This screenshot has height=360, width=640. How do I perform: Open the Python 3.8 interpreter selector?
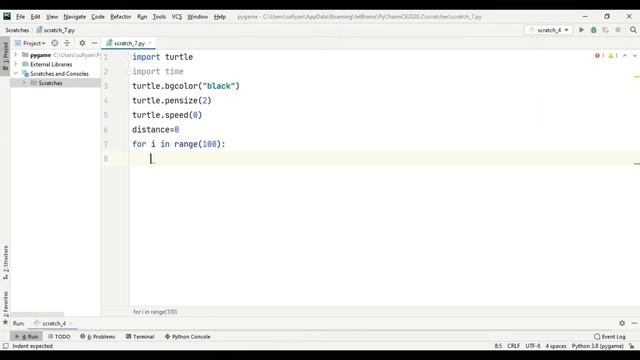click(x=598, y=346)
